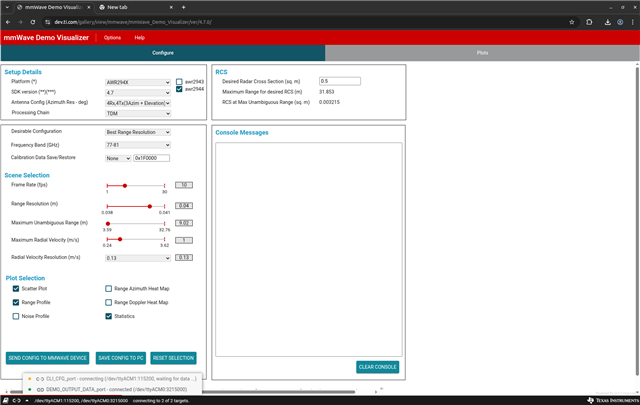
Task: Open the Frequency Band dropdown
Action: coord(138,145)
